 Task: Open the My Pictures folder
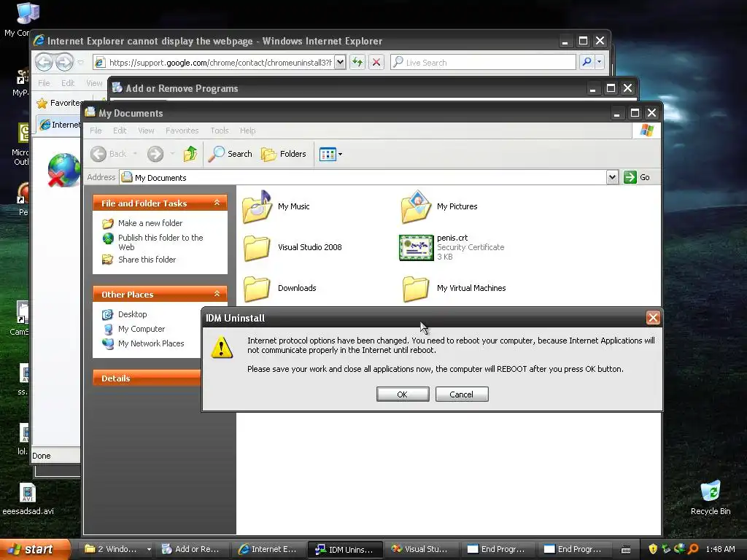[438, 206]
